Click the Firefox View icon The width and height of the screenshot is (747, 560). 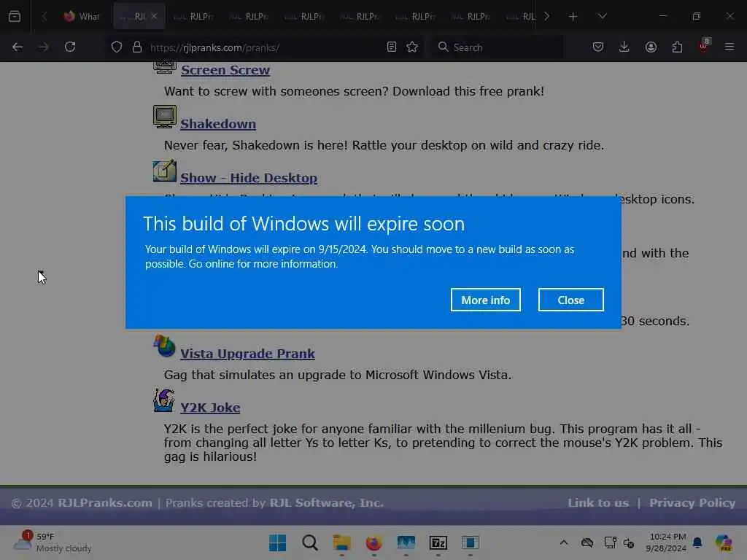click(x=15, y=16)
